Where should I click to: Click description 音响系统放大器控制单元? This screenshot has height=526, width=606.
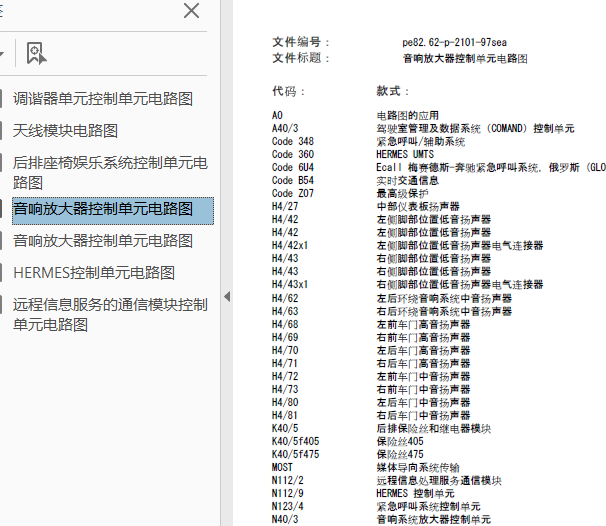[434, 519]
